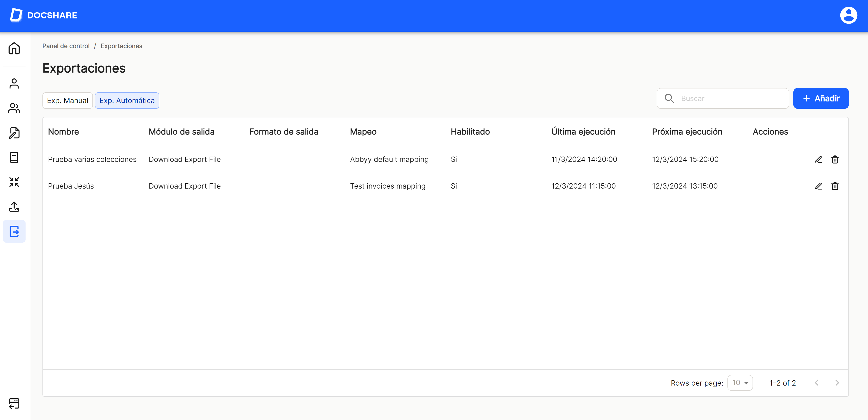Edit the Prueba Jesús export
Viewport: 868px width, 420px height.
(818, 186)
